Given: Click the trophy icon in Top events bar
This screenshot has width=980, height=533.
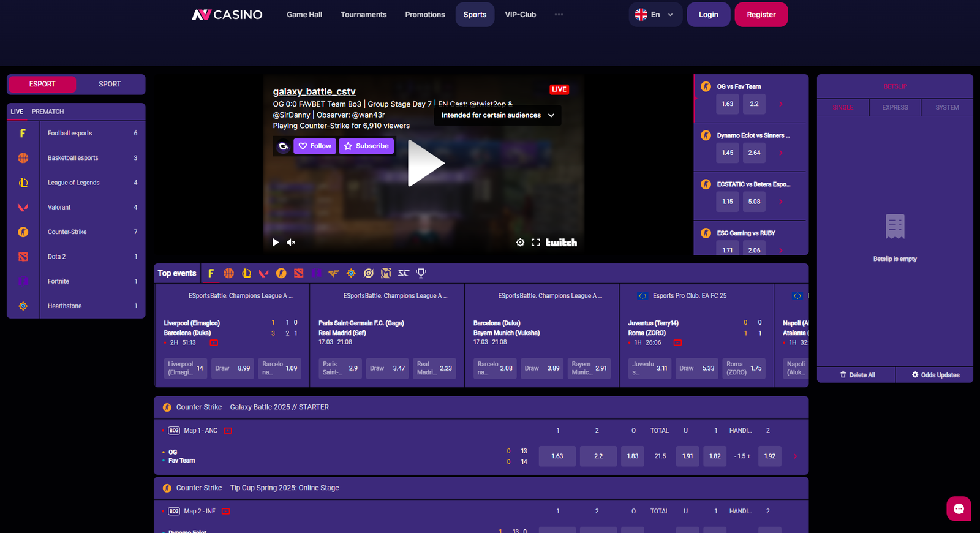Looking at the screenshot, I should coord(421,273).
